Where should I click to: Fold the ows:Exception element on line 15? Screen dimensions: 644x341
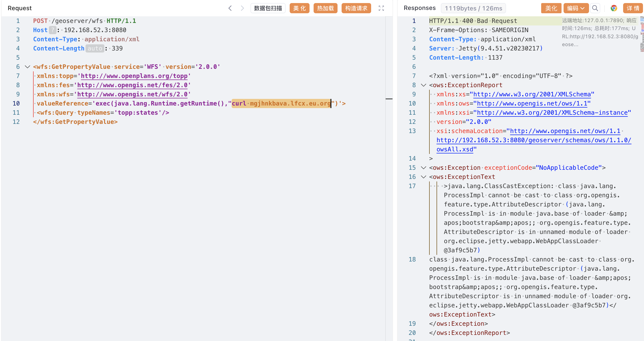[423, 168]
